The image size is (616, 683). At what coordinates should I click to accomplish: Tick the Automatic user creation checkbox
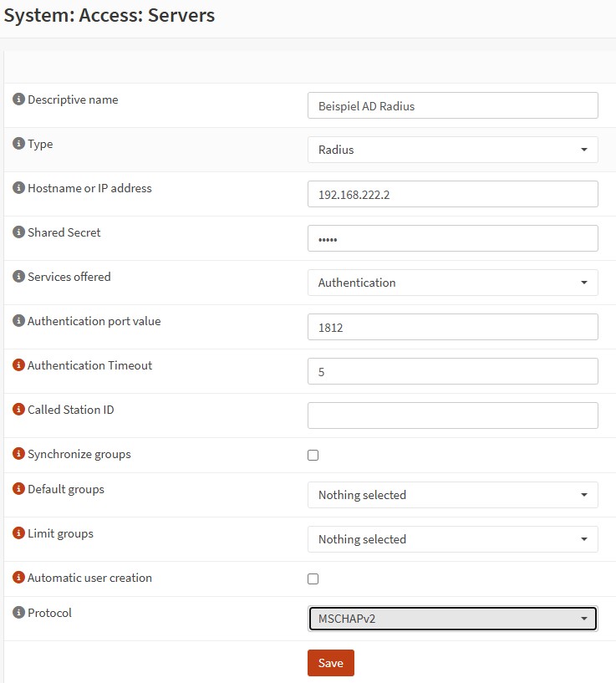(x=313, y=579)
